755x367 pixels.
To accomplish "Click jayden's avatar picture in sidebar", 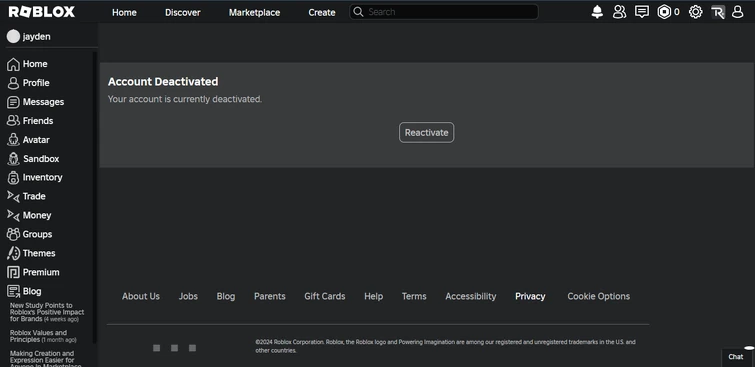I will pos(13,37).
